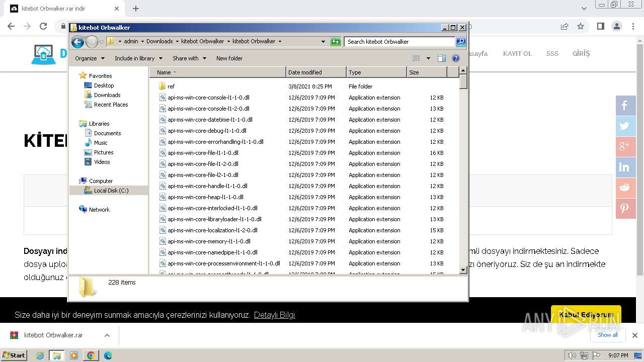644x362 pixels.
Task: Select Desktop in Favorites
Action: [x=104, y=85]
